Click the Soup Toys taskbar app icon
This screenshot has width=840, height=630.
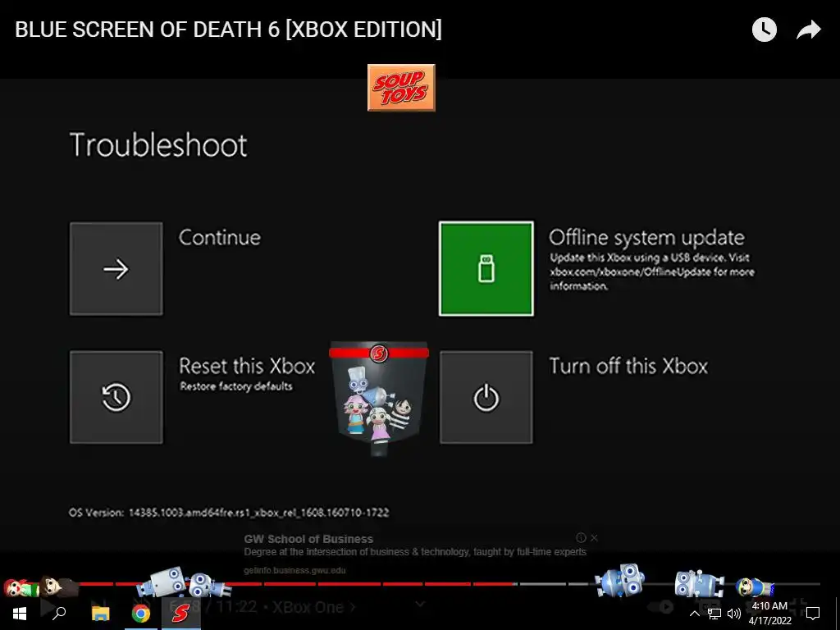181,614
